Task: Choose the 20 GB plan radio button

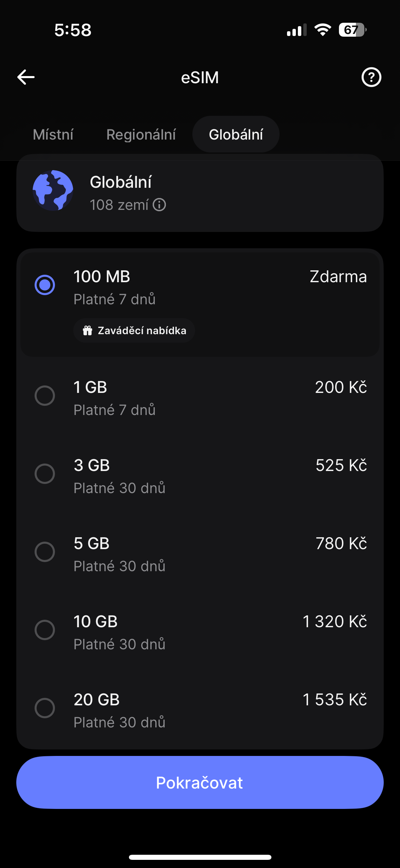Action: [x=45, y=708]
